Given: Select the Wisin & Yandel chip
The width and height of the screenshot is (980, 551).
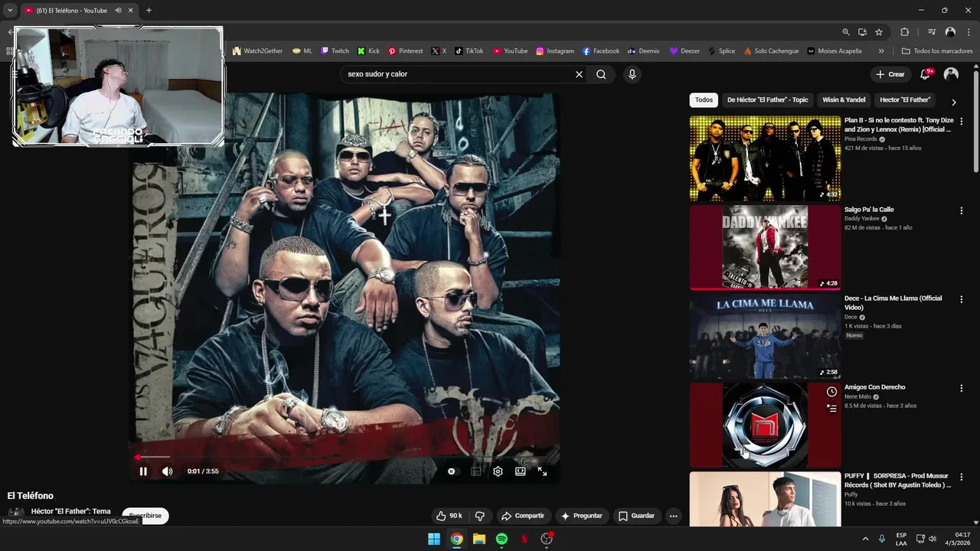Looking at the screenshot, I should coord(844,100).
